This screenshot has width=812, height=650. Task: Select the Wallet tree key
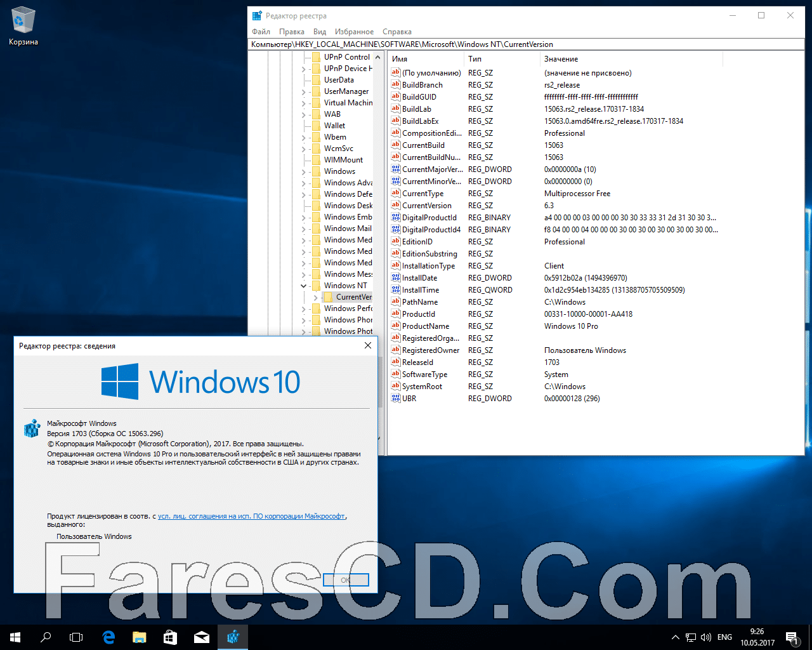click(x=334, y=126)
